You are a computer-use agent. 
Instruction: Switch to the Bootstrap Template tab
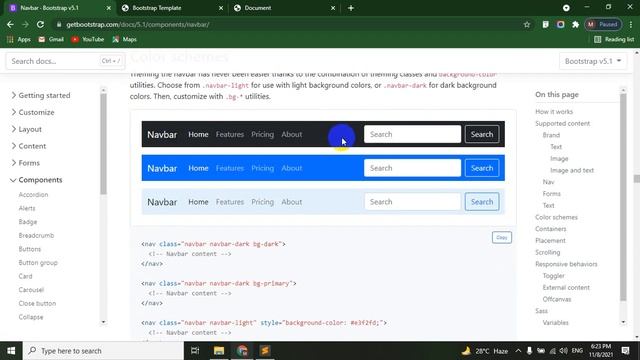[x=171, y=8]
